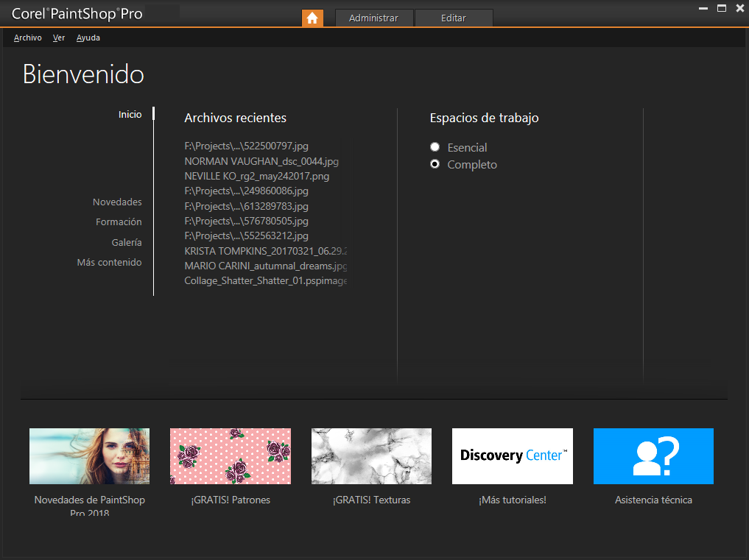Open the Formación section
This screenshot has height=560, width=749.
pos(119,222)
